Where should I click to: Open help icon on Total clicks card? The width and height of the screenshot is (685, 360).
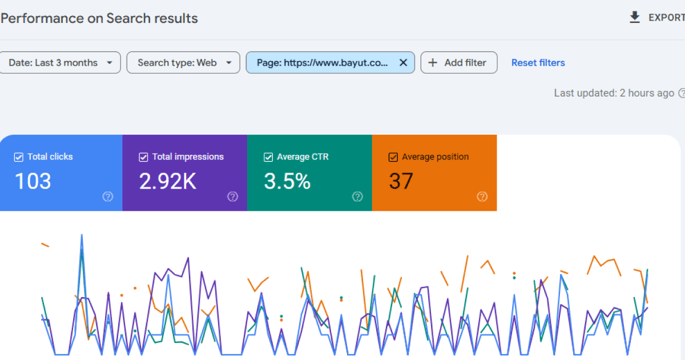click(x=107, y=197)
